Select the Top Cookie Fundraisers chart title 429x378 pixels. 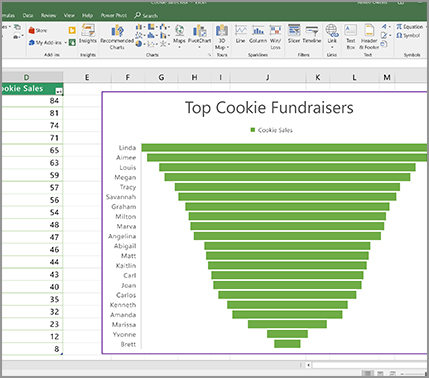click(269, 108)
